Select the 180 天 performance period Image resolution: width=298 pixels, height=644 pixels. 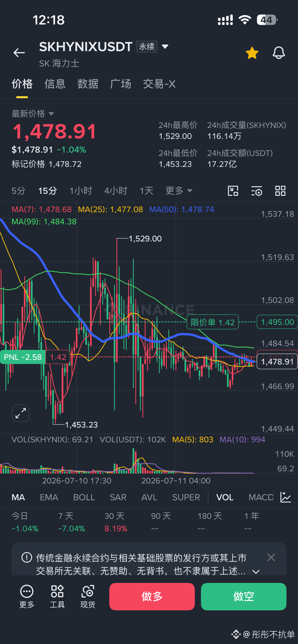tap(209, 522)
